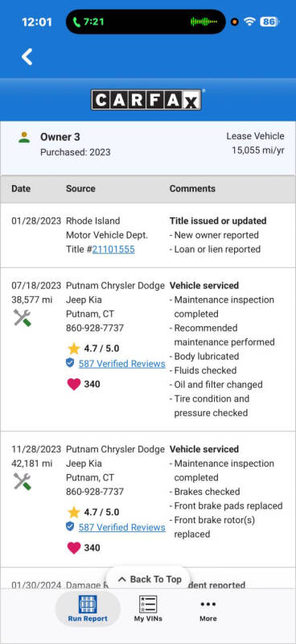Viewport: 296px width, 644px height.
Task: Open title number 21101555 link
Action: [x=113, y=250]
